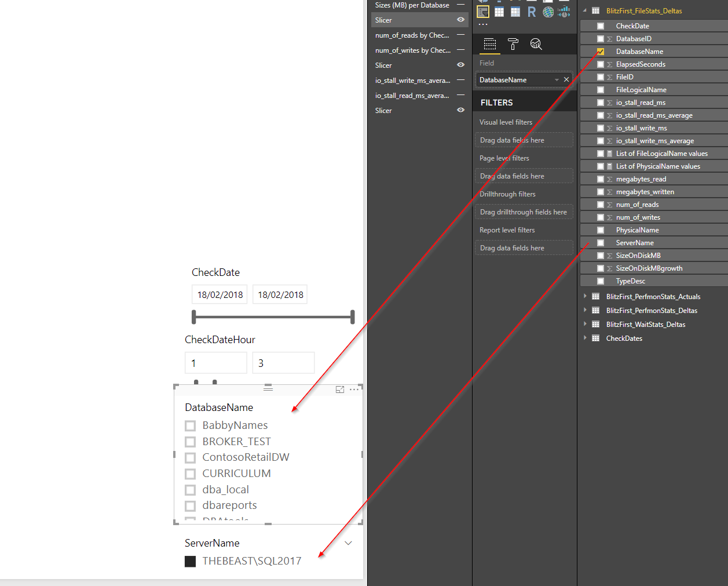
Task: Edit CheckDate end date field
Action: click(280, 294)
